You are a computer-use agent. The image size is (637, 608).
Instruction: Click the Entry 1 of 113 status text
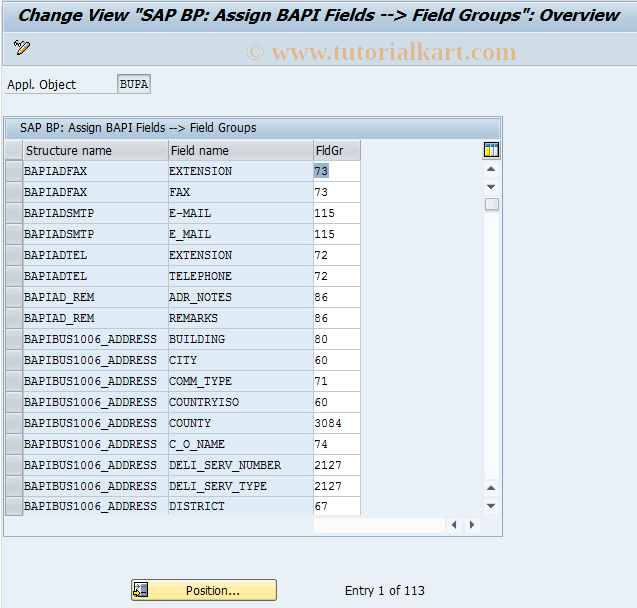(384, 590)
